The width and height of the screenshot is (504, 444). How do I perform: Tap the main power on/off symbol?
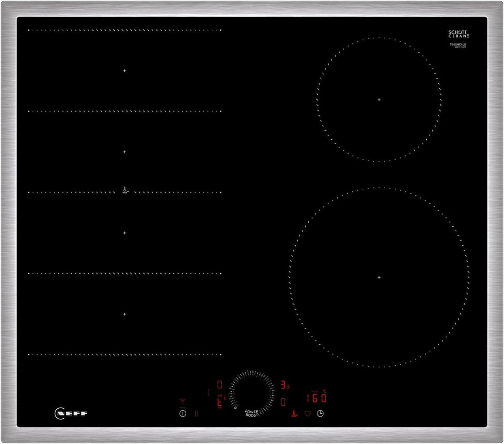click(182, 413)
